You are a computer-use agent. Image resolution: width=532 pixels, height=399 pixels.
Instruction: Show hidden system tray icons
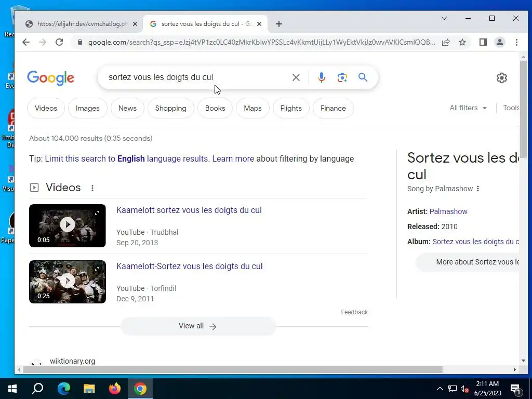coord(440,389)
